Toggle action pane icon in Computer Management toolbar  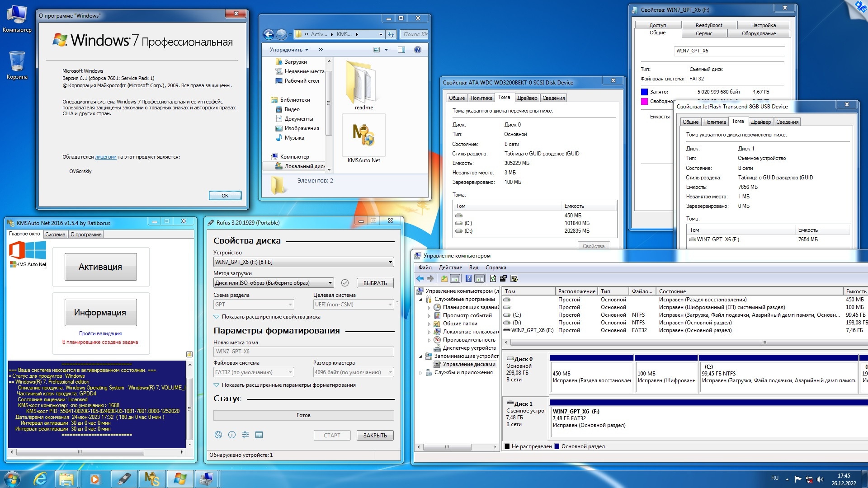click(x=480, y=278)
